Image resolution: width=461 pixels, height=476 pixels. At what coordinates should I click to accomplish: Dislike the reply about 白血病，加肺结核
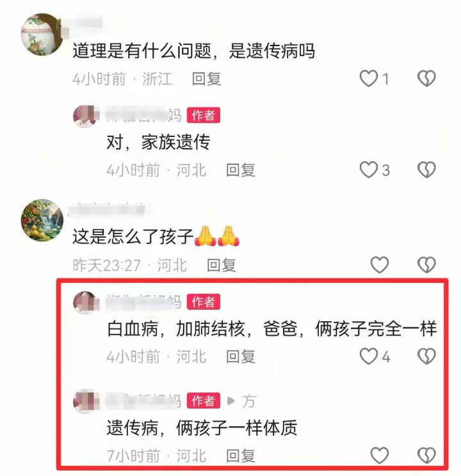426,356
